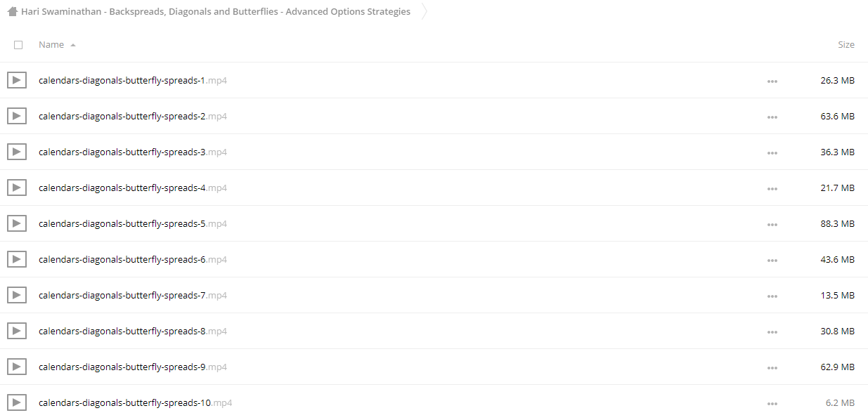Click video icon for calendars-diagonals-butterfly-spreads-7.mp4
868x420 pixels.
click(x=17, y=295)
